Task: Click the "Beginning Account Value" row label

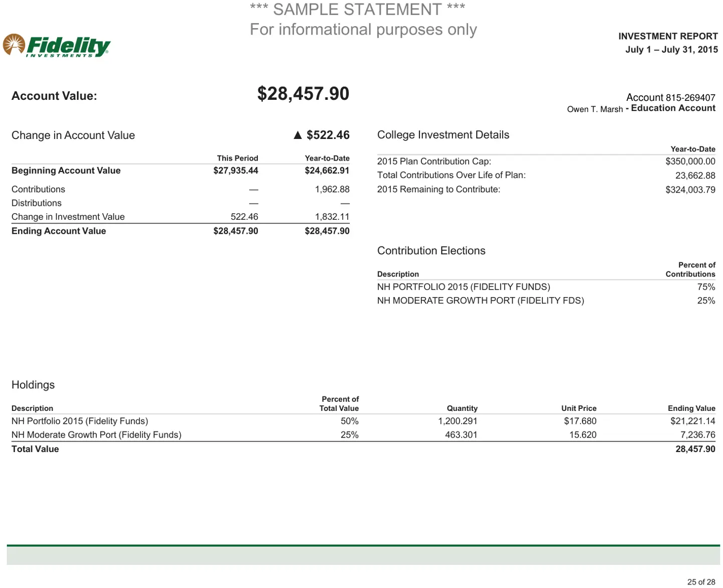Action: click(x=66, y=171)
